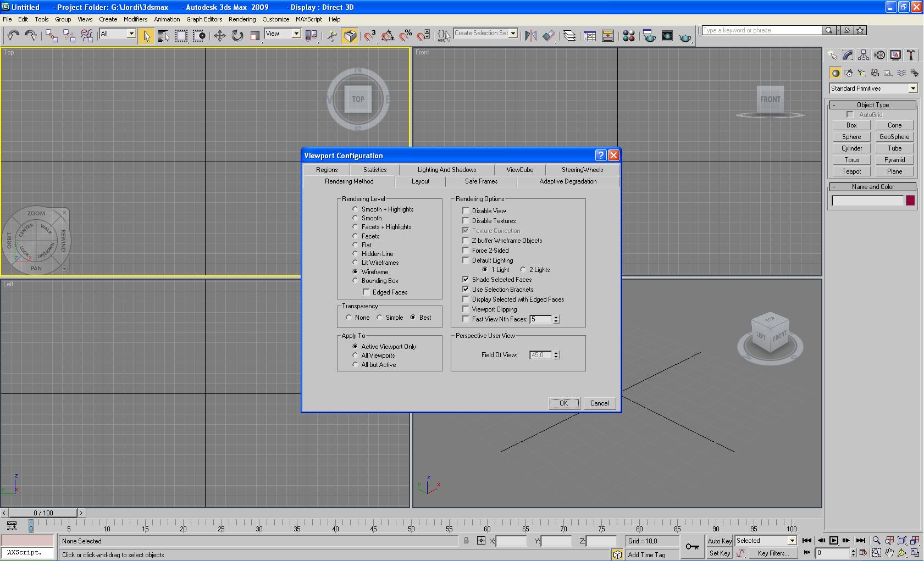Viewport: 924px width, 561px height.
Task: Switch to the Layout tab
Action: (x=420, y=181)
